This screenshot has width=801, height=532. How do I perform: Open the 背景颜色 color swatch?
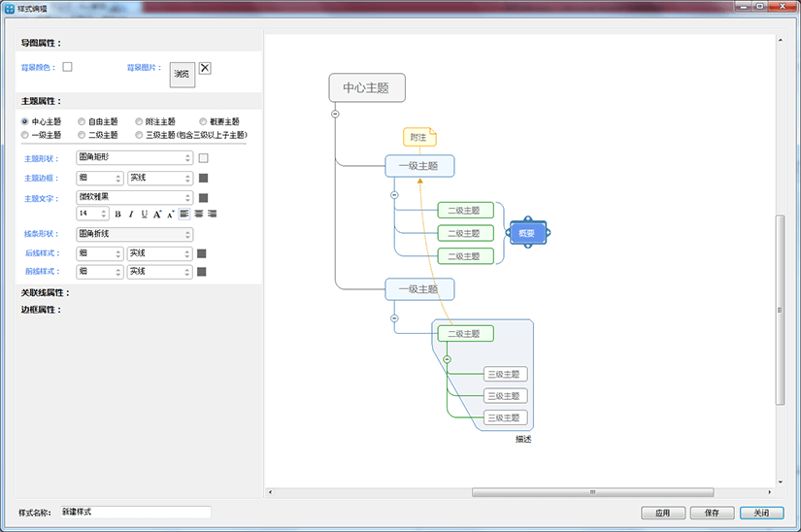click(68, 67)
